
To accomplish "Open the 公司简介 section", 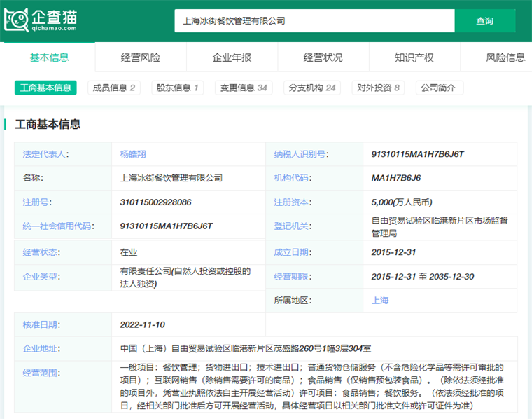I will click(x=439, y=88).
